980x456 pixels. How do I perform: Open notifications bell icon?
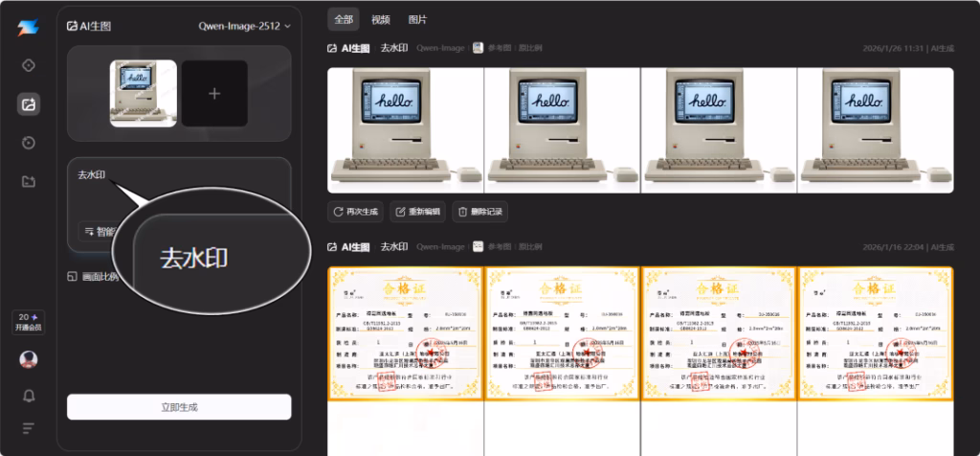pos(29,395)
